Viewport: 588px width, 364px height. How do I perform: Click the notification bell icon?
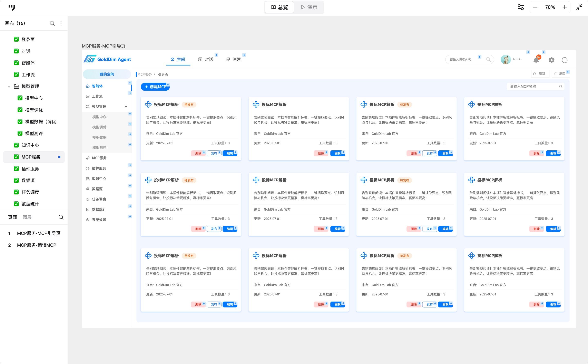pos(536,60)
